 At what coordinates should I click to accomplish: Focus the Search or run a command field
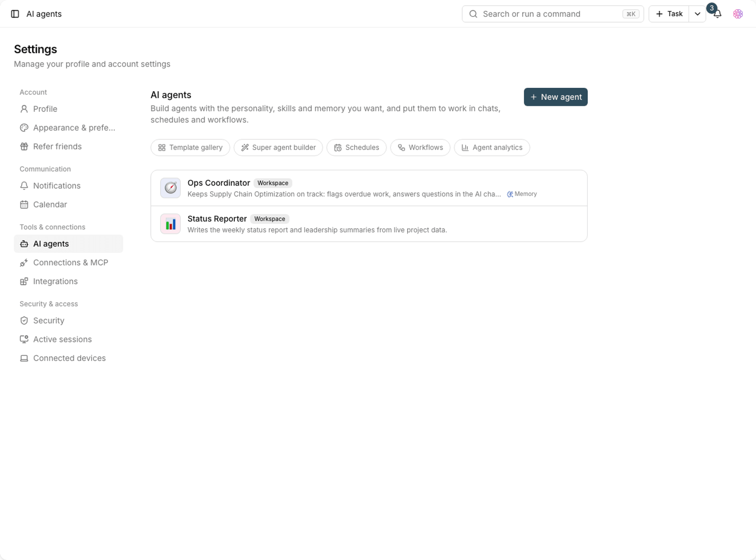[x=553, y=14]
